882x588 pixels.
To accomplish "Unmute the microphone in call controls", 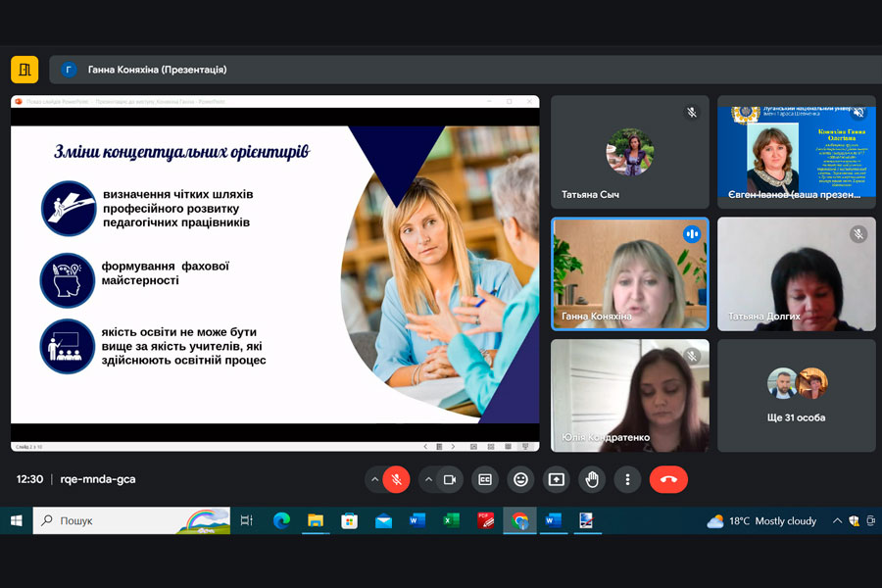I will coord(396,479).
